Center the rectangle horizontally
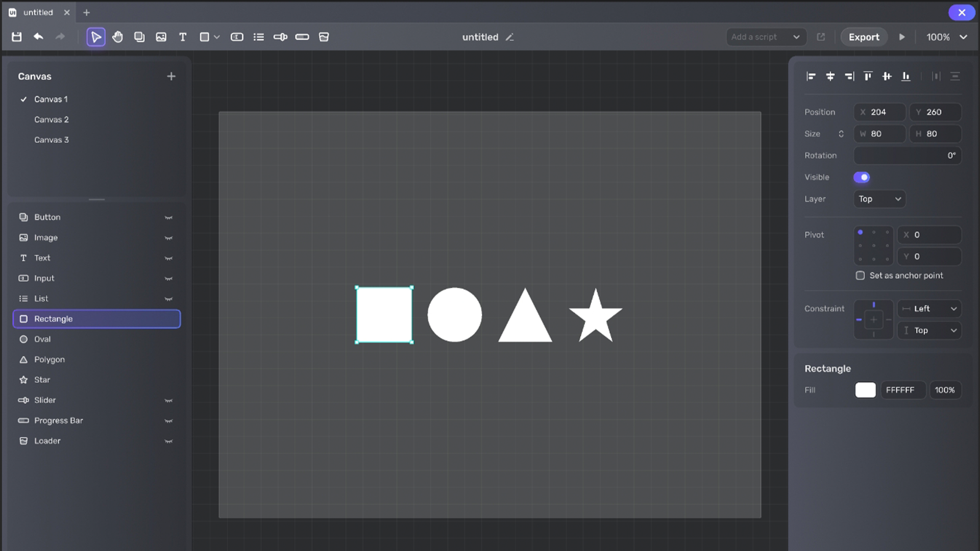 click(x=830, y=76)
